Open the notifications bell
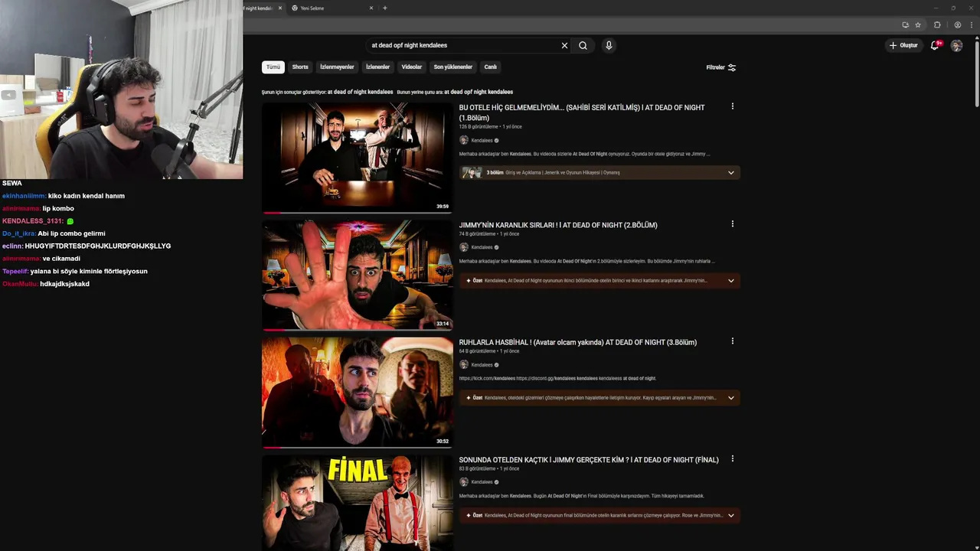 coord(934,45)
